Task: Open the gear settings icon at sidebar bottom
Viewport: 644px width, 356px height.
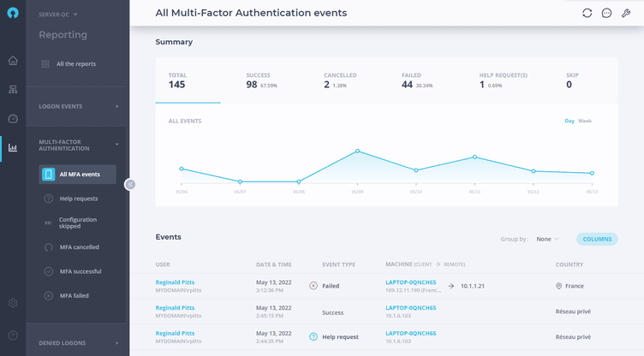Action: tap(13, 303)
